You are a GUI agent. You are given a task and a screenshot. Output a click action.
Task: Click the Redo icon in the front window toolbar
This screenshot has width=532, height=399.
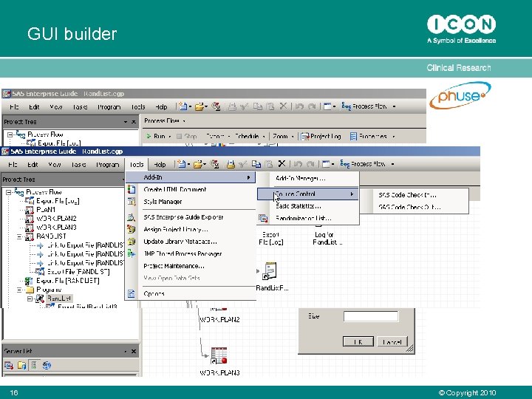pyautogui.click(x=310, y=164)
